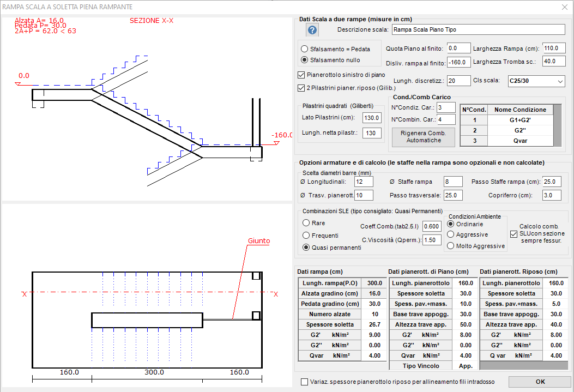
Task: Select G1+G2' condition name cell
Action: point(520,120)
